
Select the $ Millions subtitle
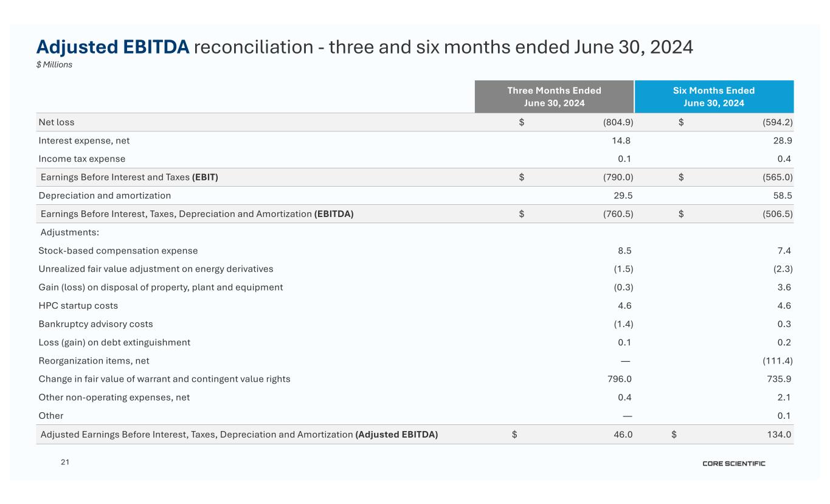tap(55, 65)
